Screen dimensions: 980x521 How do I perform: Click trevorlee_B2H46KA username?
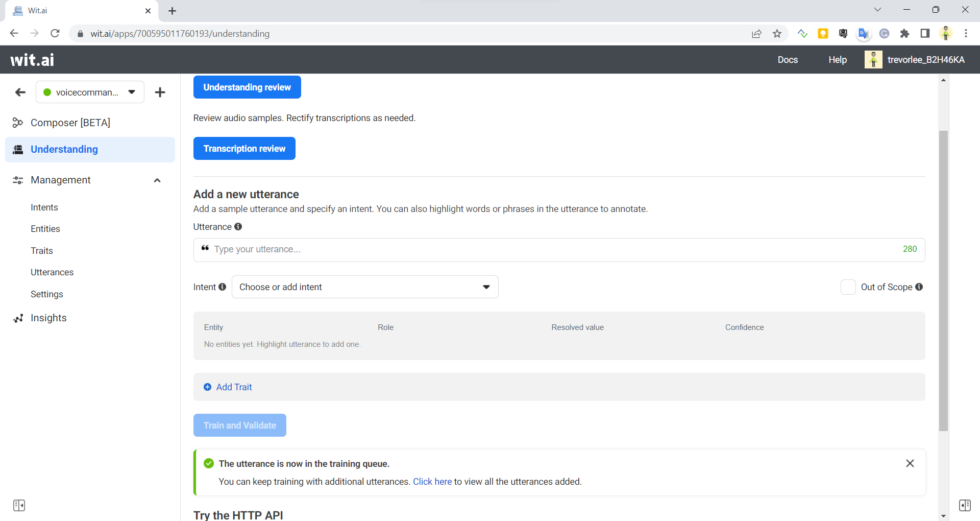click(926, 60)
